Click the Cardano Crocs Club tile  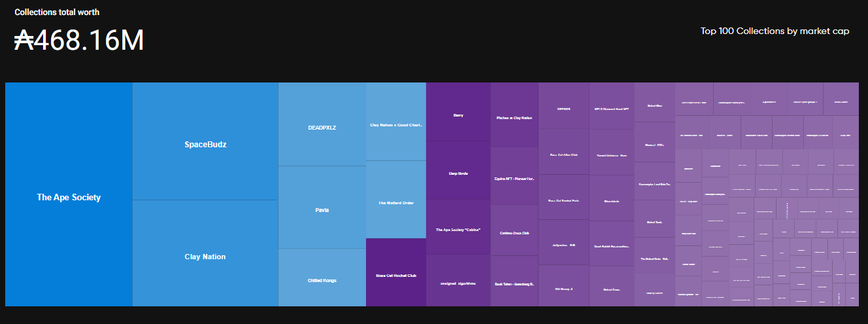pyautogui.click(x=514, y=230)
